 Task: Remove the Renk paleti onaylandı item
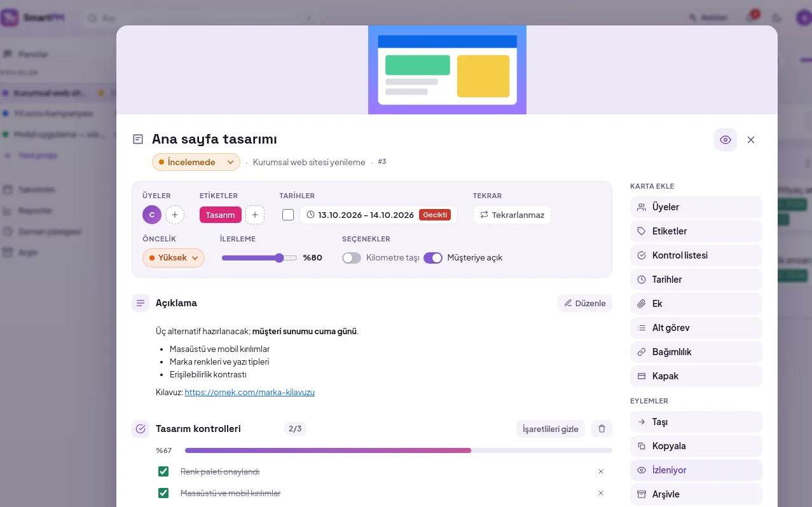click(601, 471)
